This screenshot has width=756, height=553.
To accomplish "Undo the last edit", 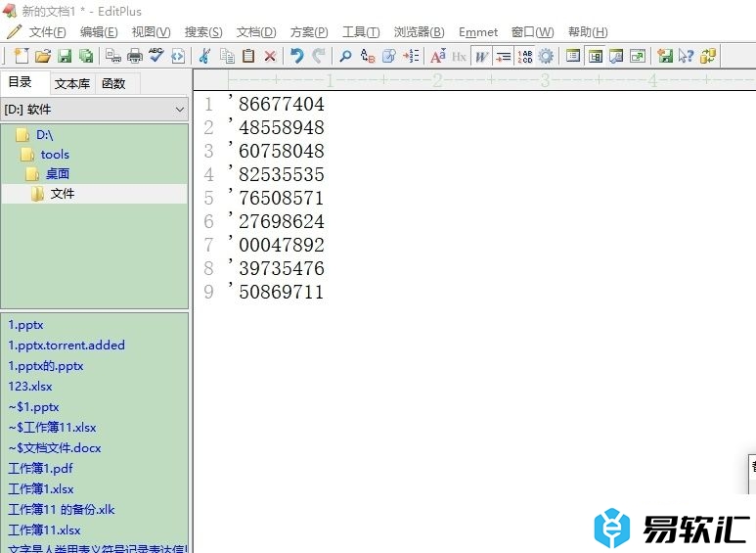I will tap(296, 57).
